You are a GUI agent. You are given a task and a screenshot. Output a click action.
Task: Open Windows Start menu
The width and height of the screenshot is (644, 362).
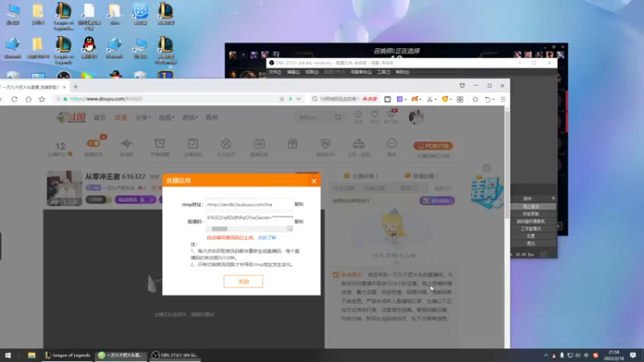(x=8, y=356)
